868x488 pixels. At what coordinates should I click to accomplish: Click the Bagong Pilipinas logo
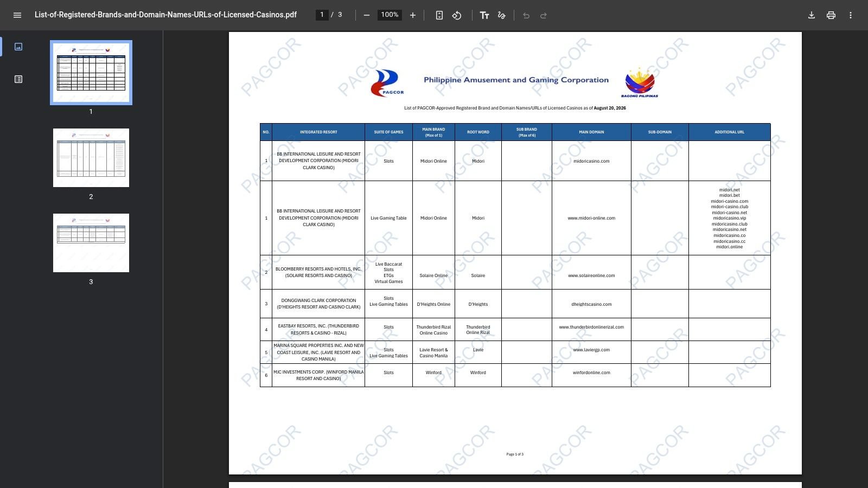coord(640,82)
